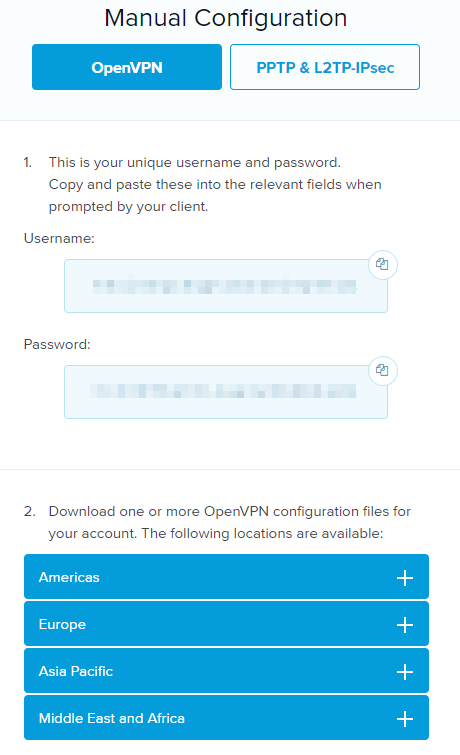
Task: Copy the username to clipboard
Action: pos(382,264)
